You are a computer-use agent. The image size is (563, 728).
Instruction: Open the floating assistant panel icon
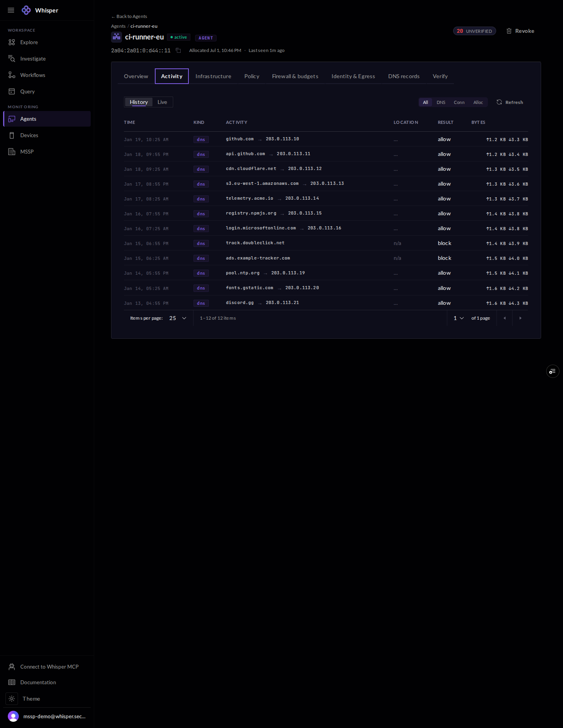(552, 371)
